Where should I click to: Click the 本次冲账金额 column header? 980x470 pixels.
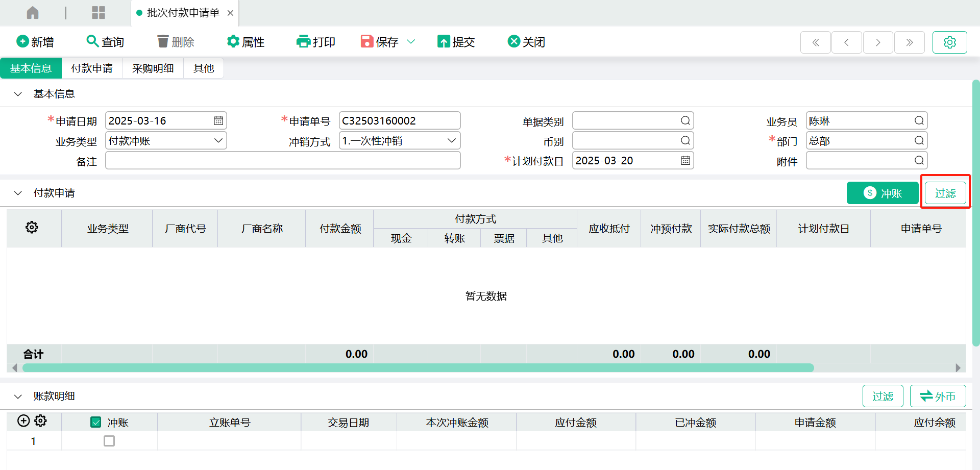pyautogui.click(x=457, y=423)
